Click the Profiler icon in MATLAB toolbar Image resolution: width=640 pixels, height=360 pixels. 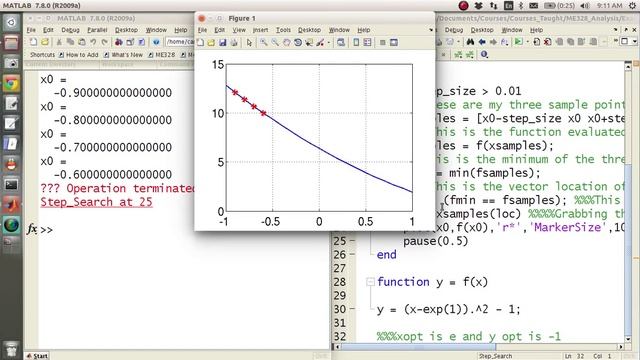tap(142, 42)
